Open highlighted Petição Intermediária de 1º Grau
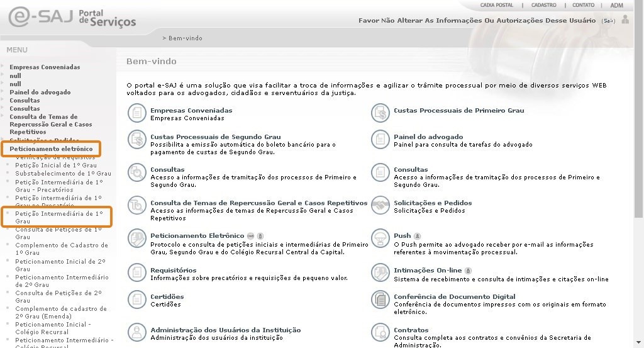Screen dimensions: 644x348 pyautogui.click(x=58, y=217)
